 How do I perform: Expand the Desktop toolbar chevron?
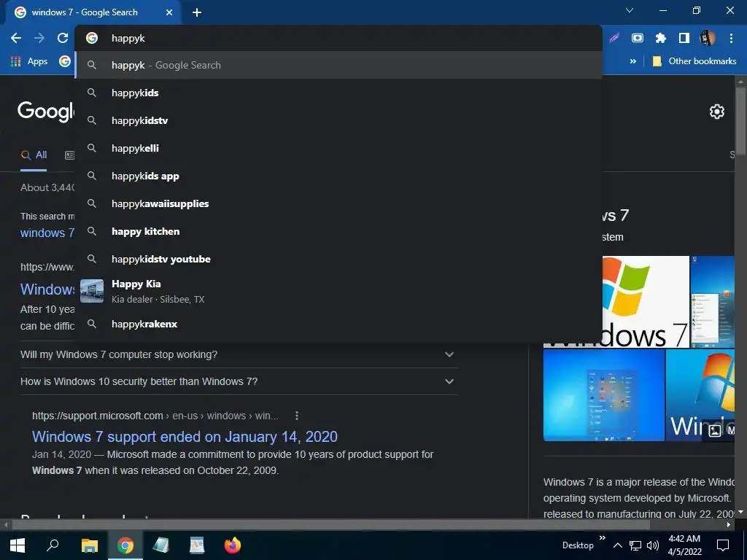(602, 537)
